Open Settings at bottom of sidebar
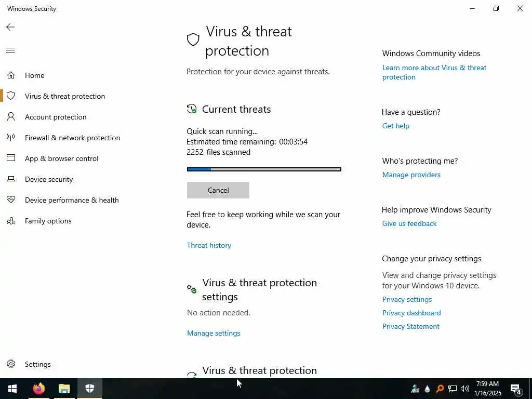The height and width of the screenshot is (399, 532). coord(37,364)
